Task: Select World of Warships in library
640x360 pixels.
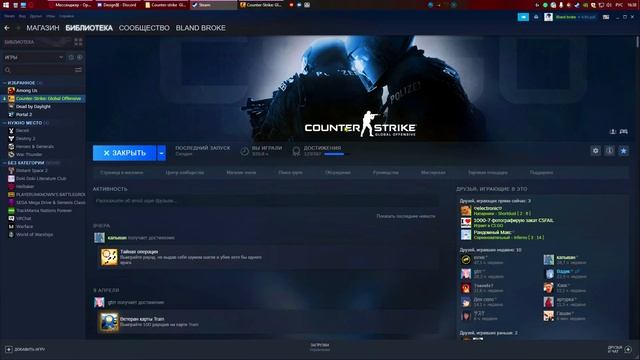Action: 34,235
